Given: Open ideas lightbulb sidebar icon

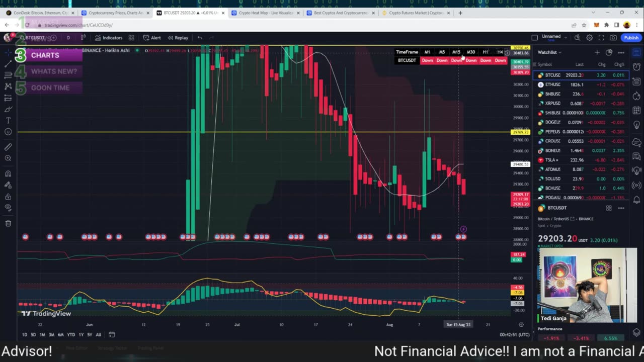Looking at the screenshot, I should 636,125.
